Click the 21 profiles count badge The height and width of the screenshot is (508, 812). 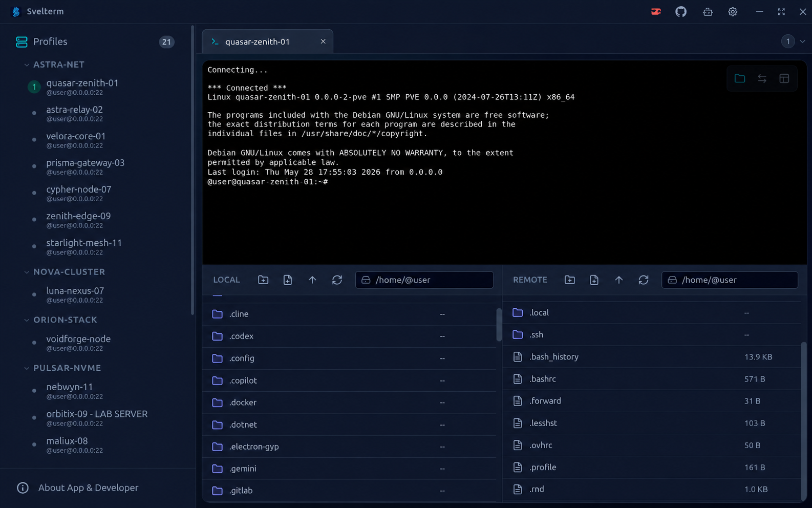pyautogui.click(x=166, y=42)
